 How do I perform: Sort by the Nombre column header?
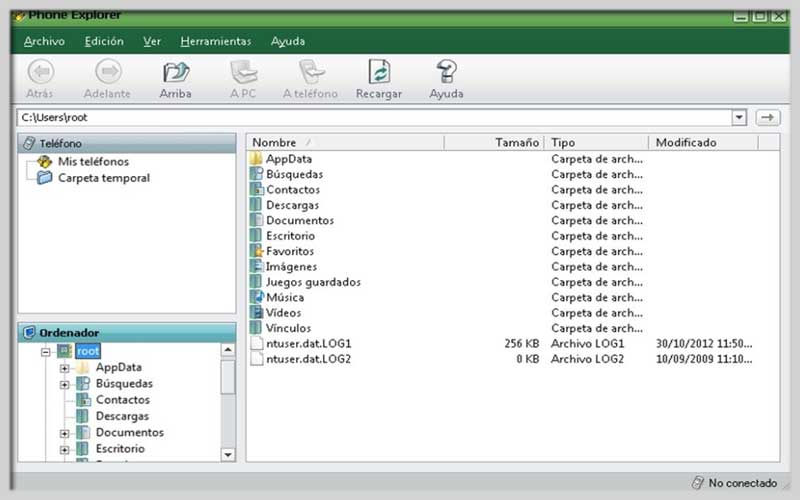345,142
